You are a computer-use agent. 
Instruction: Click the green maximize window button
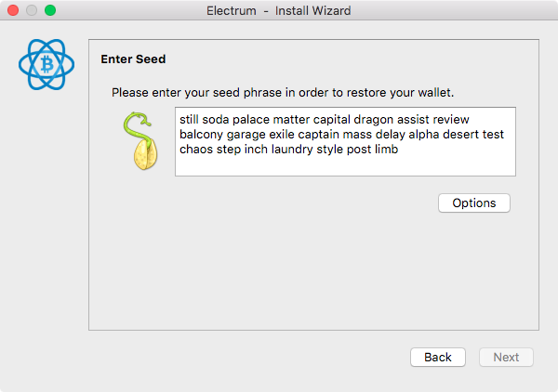point(50,10)
